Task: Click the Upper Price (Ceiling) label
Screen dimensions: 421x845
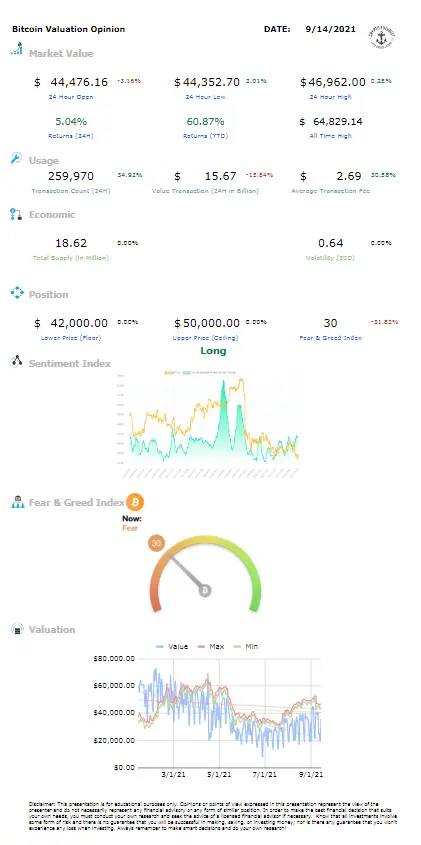Action: pos(205,338)
